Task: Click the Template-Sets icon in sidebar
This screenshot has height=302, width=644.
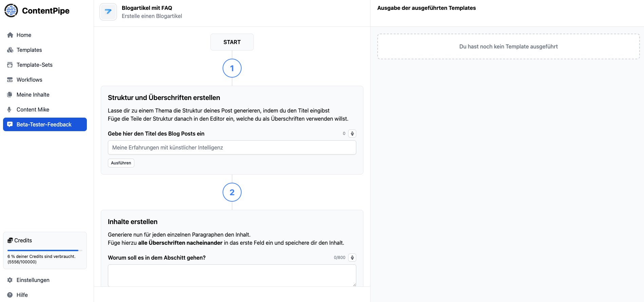Action: click(10, 65)
